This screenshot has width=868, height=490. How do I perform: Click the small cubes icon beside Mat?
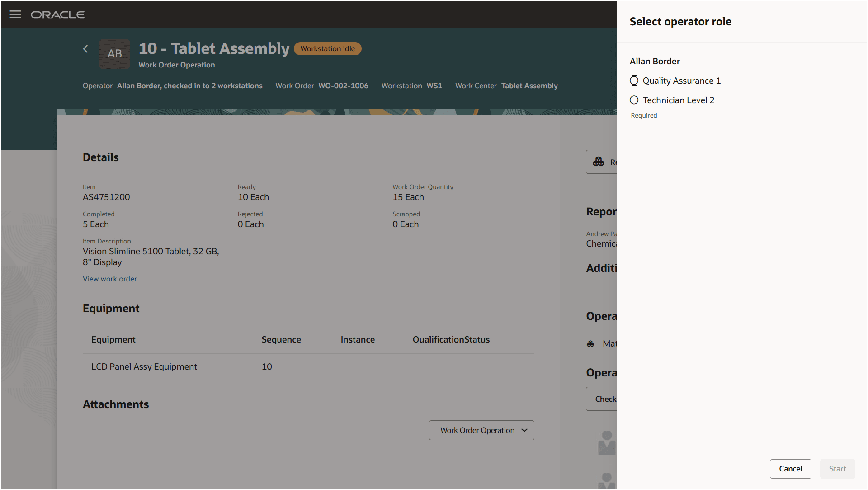point(590,344)
